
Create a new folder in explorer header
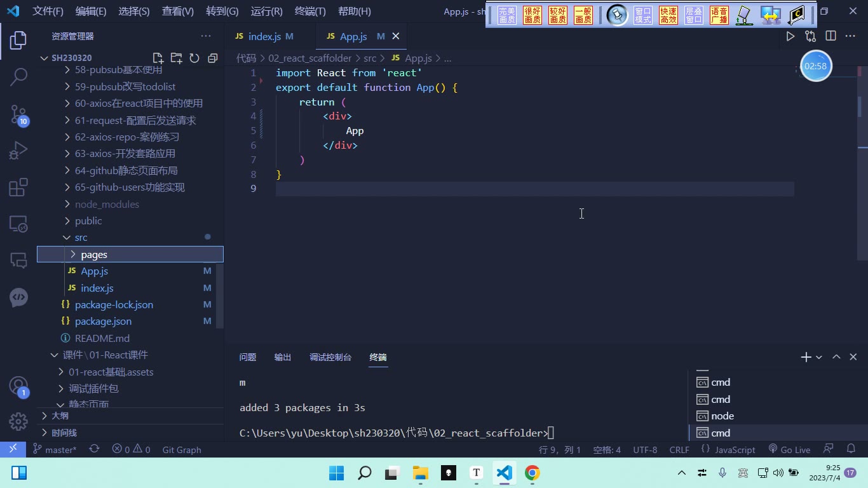176,58
